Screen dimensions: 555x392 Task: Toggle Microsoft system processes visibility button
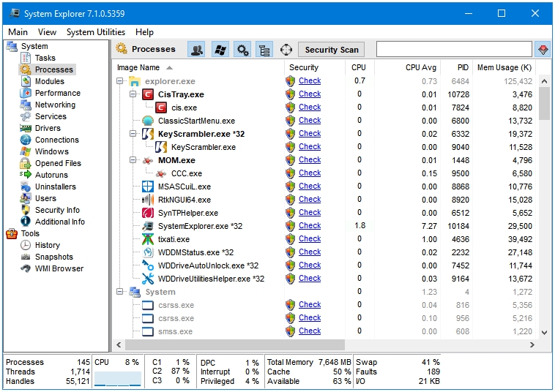tap(220, 50)
